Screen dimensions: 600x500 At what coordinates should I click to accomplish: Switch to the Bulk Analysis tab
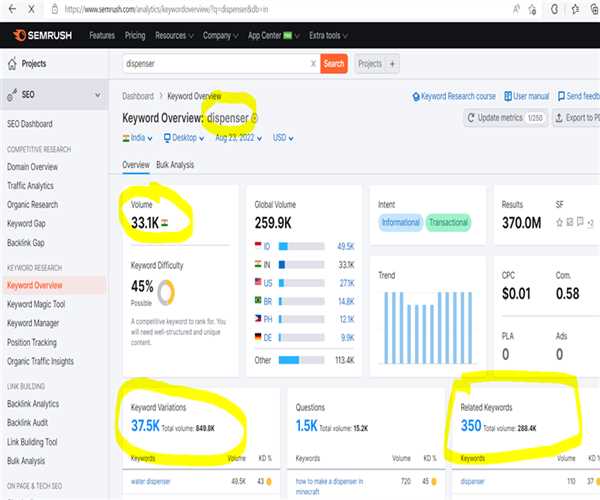tap(175, 164)
